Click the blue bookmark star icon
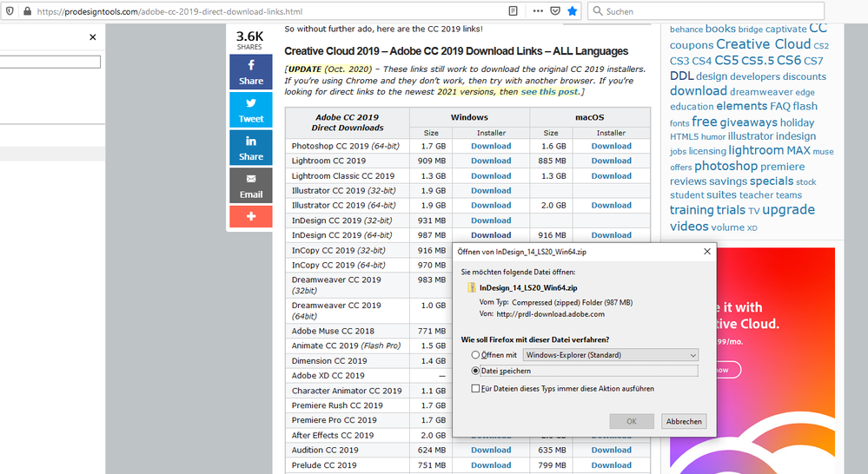 573,11
